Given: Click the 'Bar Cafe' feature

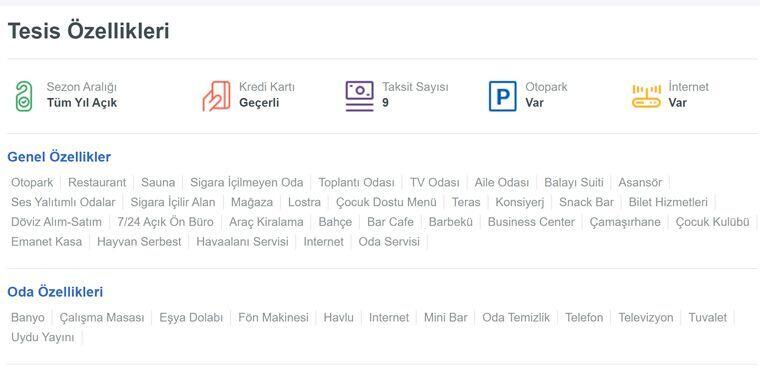Looking at the screenshot, I should (391, 222).
